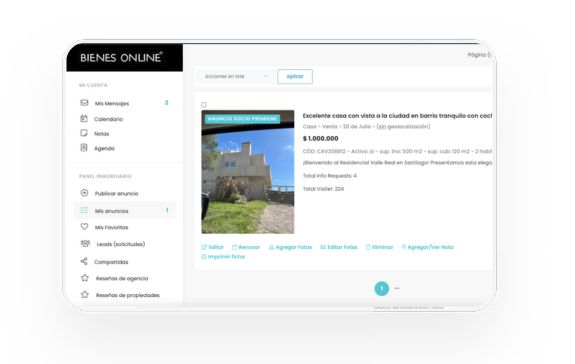The width and height of the screenshot is (575, 364).
Task: Click the Editar listing link
Action: click(x=212, y=247)
